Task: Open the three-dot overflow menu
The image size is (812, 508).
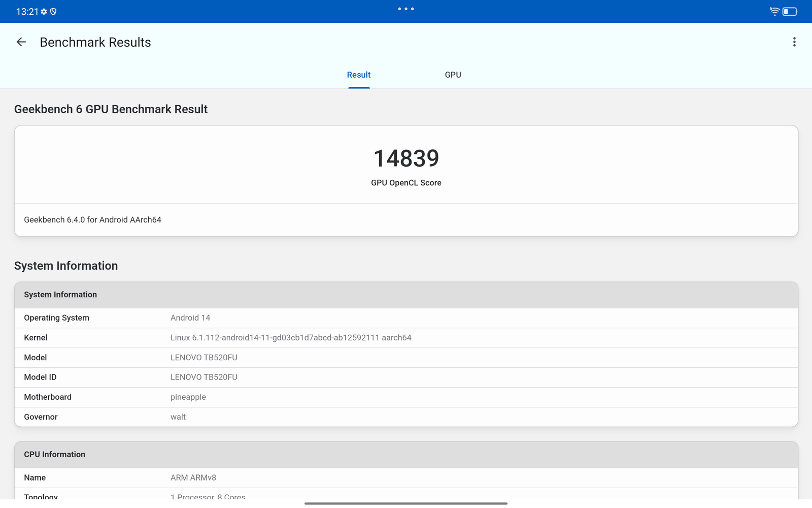Action: tap(794, 42)
